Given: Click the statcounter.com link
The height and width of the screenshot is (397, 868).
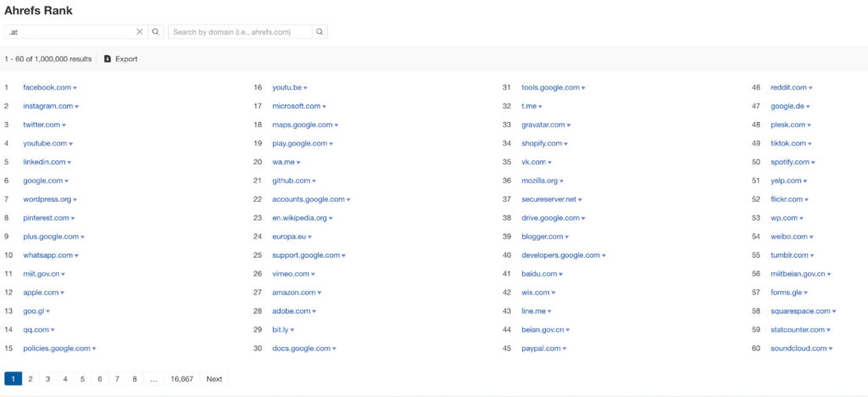Looking at the screenshot, I should [798, 330].
